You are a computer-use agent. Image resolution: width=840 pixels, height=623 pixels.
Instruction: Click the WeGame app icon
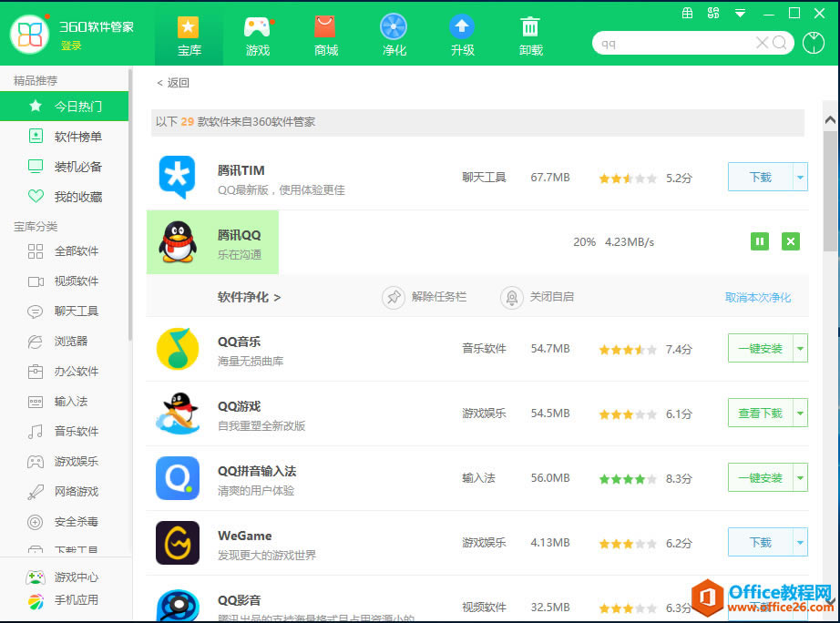[178, 543]
